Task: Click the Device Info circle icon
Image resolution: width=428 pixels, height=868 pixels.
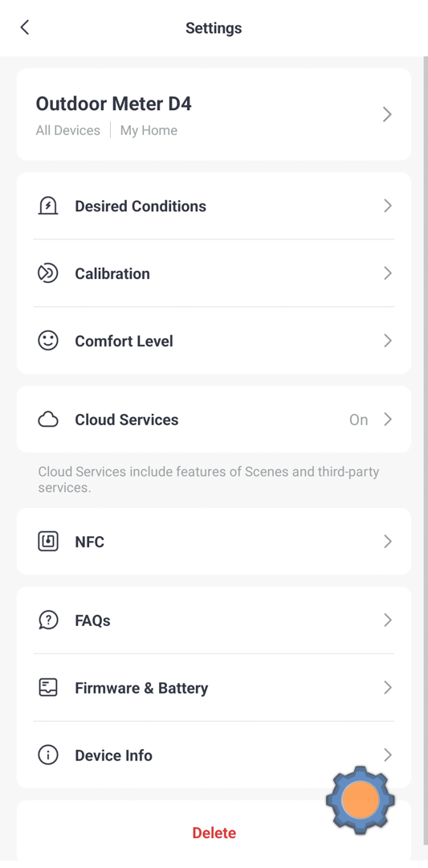Action: click(x=48, y=755)
